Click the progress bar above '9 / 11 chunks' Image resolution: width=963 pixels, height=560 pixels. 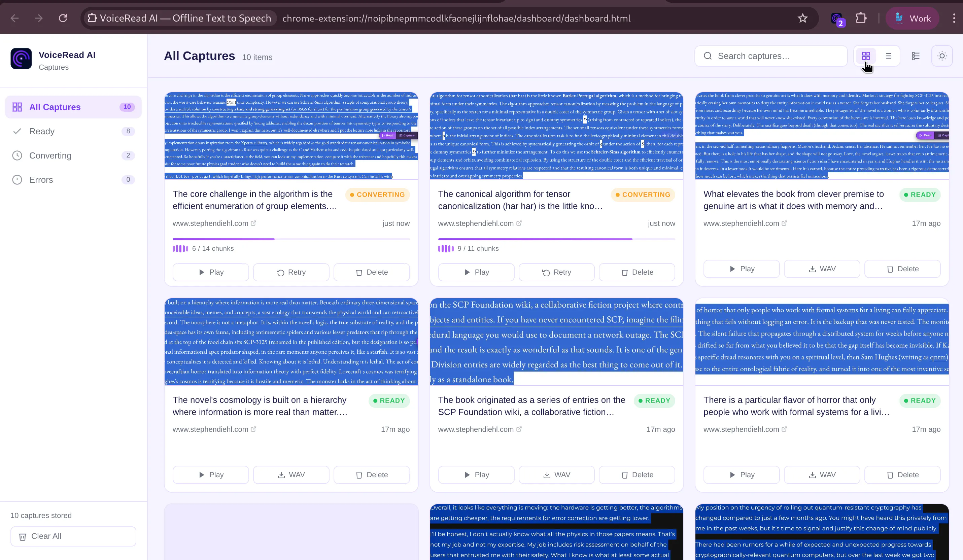557,239
